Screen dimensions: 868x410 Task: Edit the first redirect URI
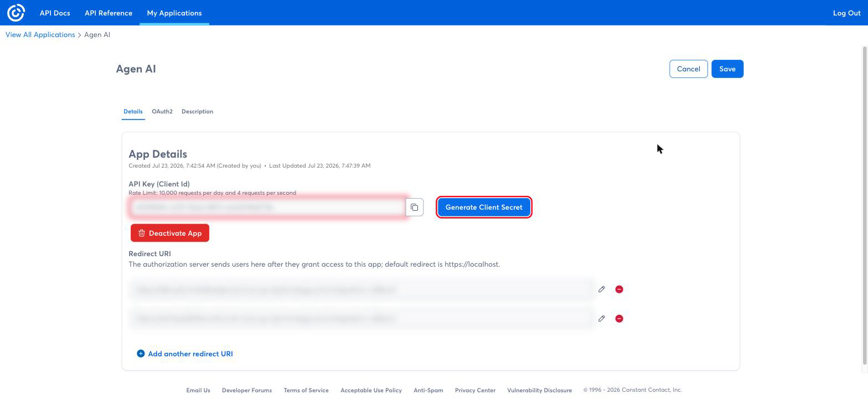click(602, 289)
